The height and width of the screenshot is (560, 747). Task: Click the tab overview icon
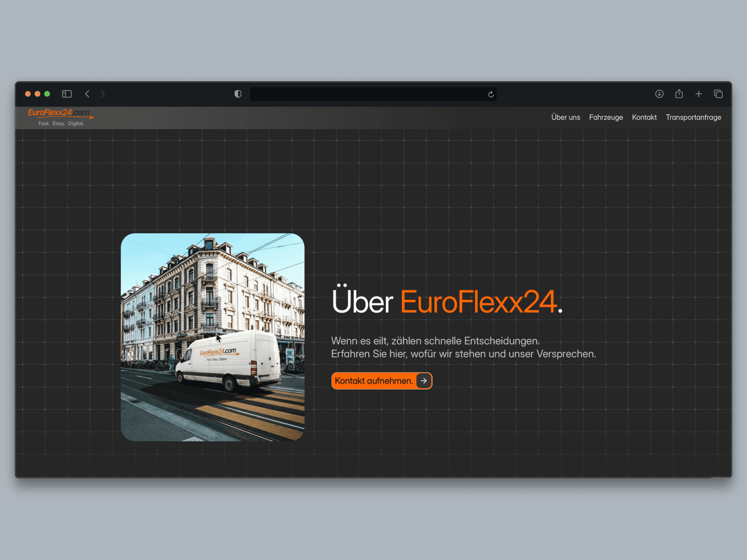(x=718, y=94)
